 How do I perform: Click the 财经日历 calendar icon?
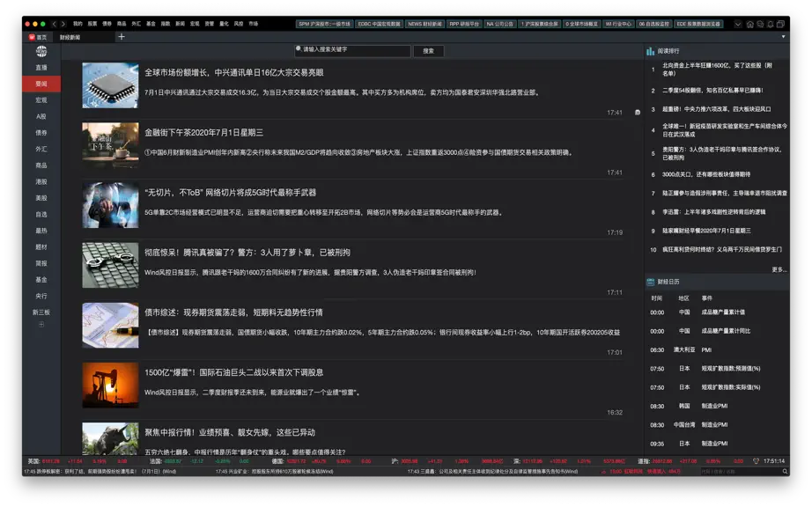point(651,282)
